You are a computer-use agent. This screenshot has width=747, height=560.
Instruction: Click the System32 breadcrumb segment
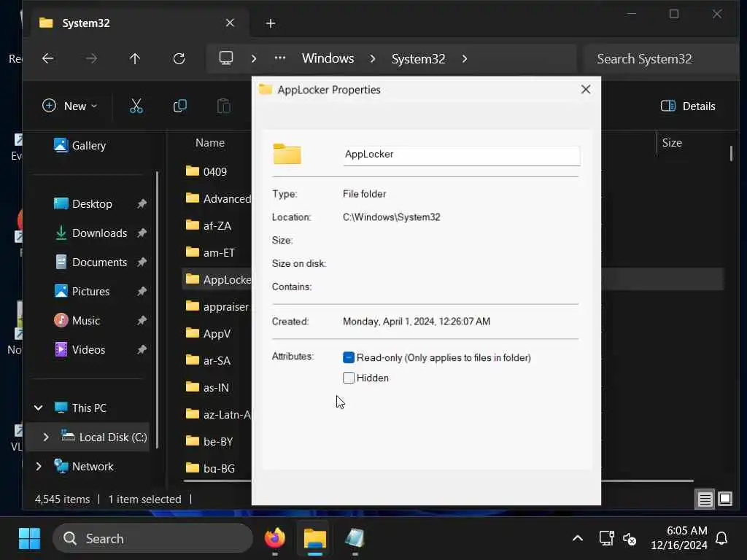(x=418, y=58)
